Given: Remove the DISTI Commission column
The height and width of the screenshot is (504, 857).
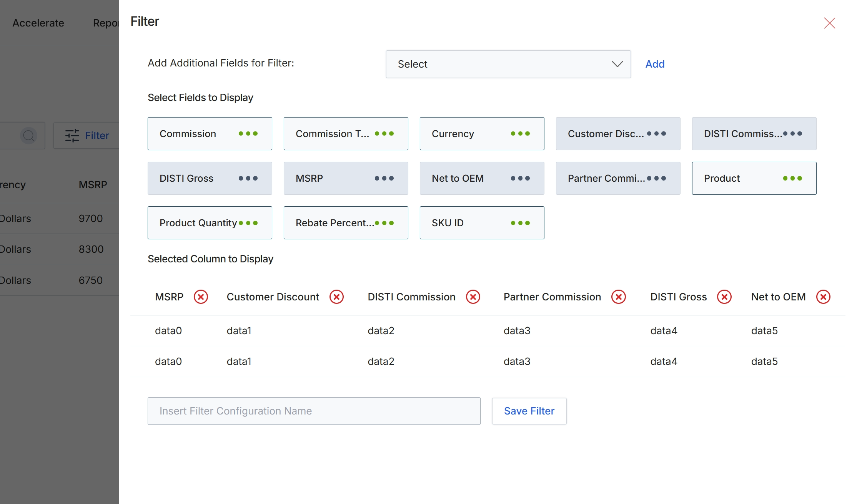Looking at the screenshot, I should 473,297.
